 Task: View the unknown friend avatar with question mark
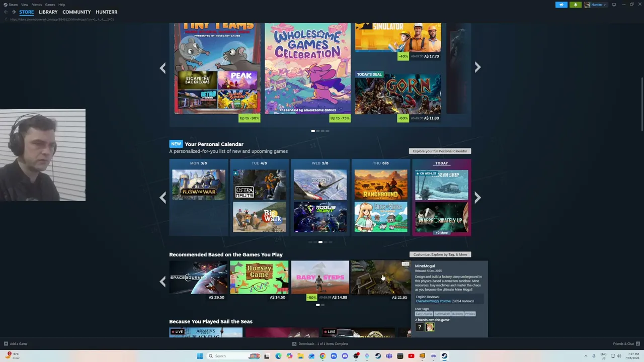[x=420, y=327]
